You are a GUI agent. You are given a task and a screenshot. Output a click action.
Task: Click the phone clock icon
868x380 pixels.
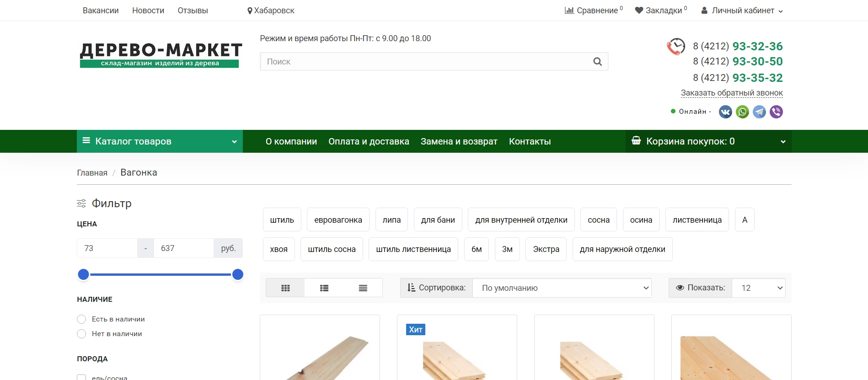coord(676,46)
